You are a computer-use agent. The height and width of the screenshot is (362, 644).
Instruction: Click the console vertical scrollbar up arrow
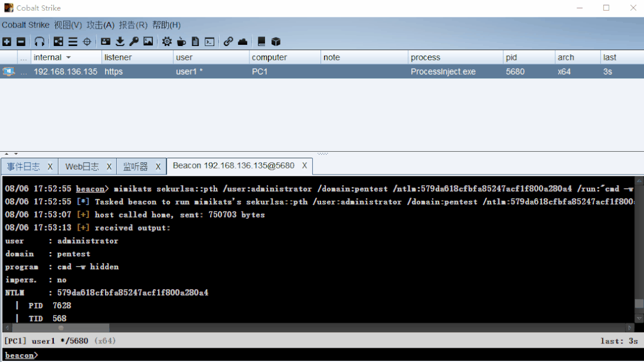click(639, 181)
